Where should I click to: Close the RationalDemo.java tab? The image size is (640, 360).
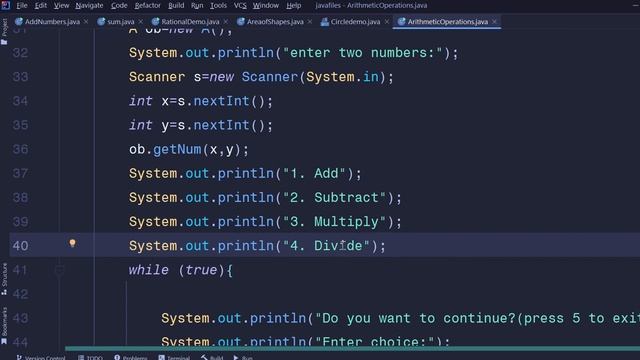click(x=226, y=22)
